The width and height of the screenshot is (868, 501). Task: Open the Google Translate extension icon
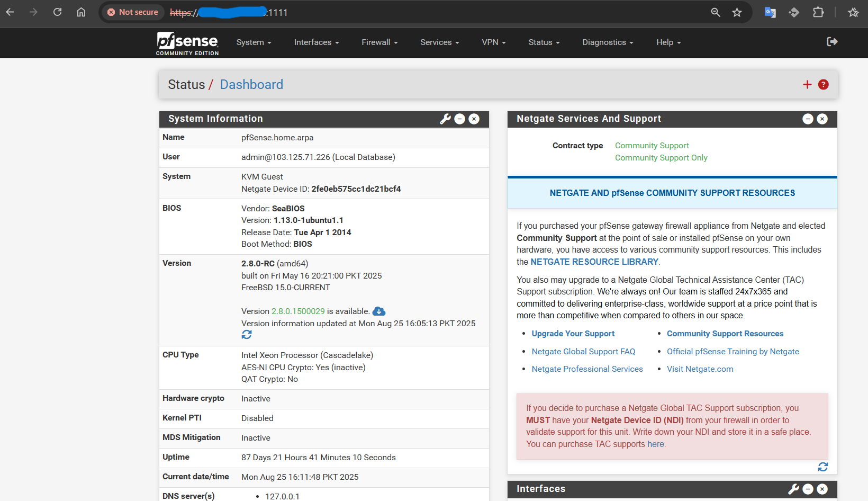tap(770, 12)
